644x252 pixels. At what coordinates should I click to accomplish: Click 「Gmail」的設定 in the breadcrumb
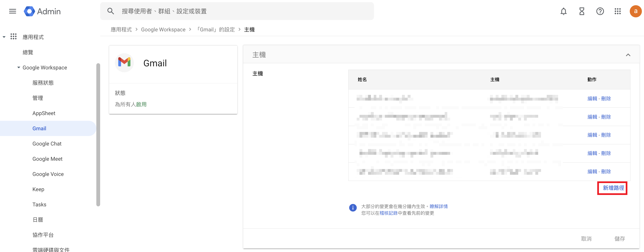point(215,29)
